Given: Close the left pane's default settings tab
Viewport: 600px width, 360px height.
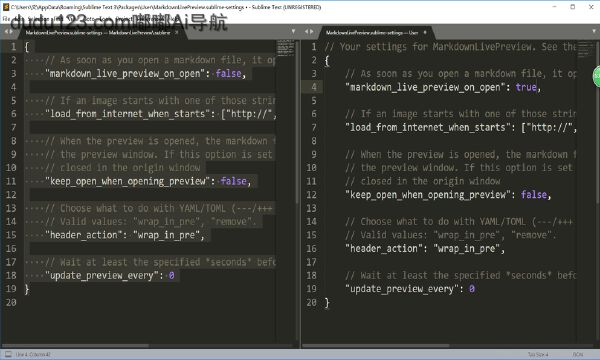Looking at the screenshot, I should click(176, 33).
